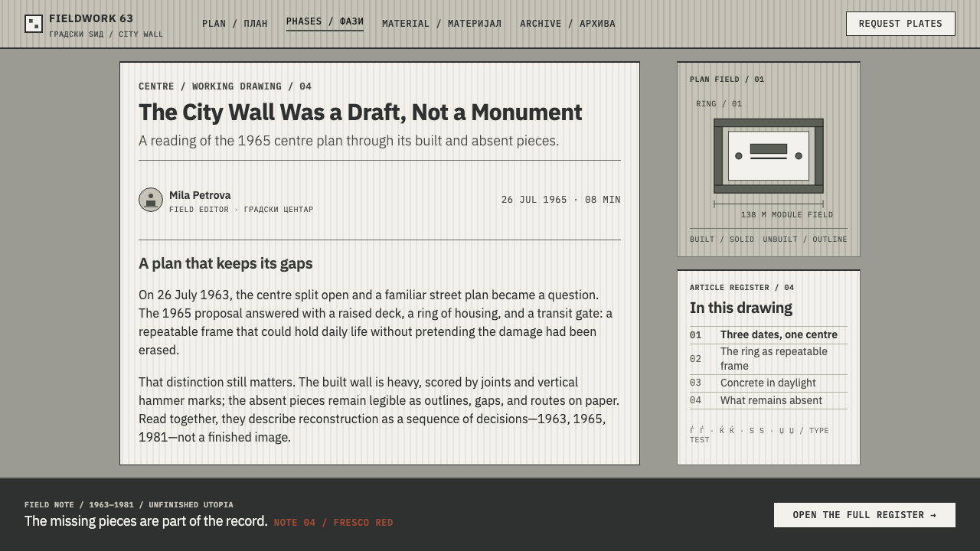Open the Phases / Фази nav item
Screen dimensions: 980x551
click(x=325, y=22)
